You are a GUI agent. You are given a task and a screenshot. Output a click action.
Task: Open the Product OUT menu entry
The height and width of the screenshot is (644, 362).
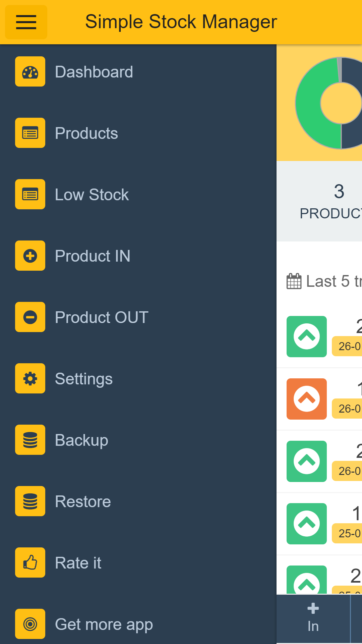click(101, 317)
